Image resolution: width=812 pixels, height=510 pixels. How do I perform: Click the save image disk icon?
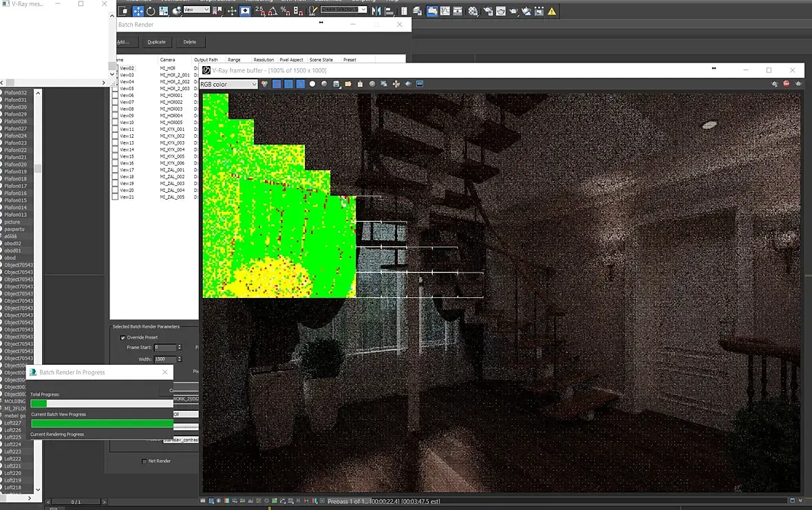pyautogui.click(x=336, y=84)
